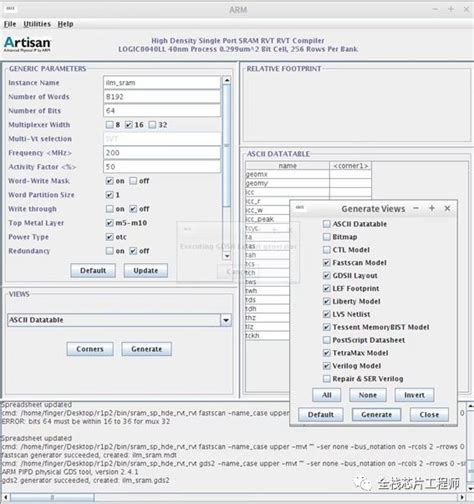Uncheck GDSII Layout in Generate Views
Image resolution: width=474 pixels, height=504 pixels.
click(327, 276)
